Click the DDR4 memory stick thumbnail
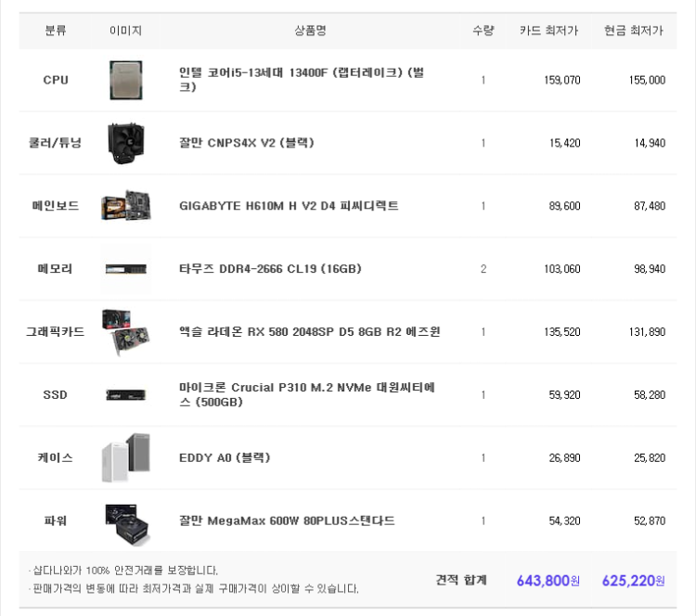Image resolution: width=696 pixels, height=616 pixels. point(126,269)
